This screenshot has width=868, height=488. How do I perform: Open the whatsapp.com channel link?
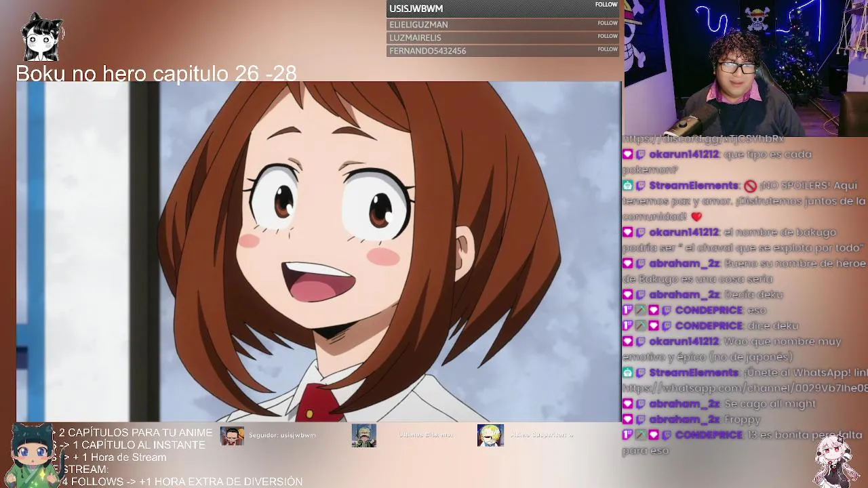coord(745,388)
